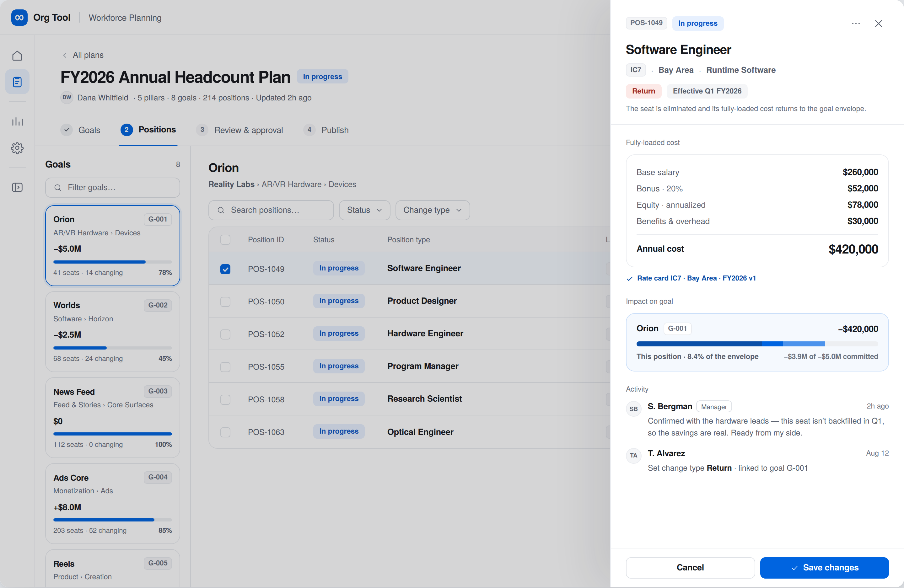Open the Research Scientist position row
Image resolution: width=904 pixels, height=588 pixels.
coord(409,399)
